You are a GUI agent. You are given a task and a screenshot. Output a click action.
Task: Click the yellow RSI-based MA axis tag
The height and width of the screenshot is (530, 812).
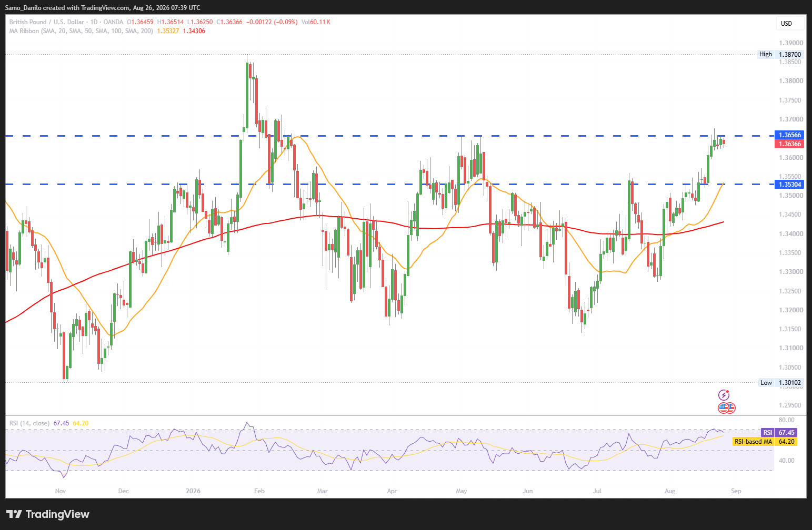pyautogui.click(x=765, y=442)
